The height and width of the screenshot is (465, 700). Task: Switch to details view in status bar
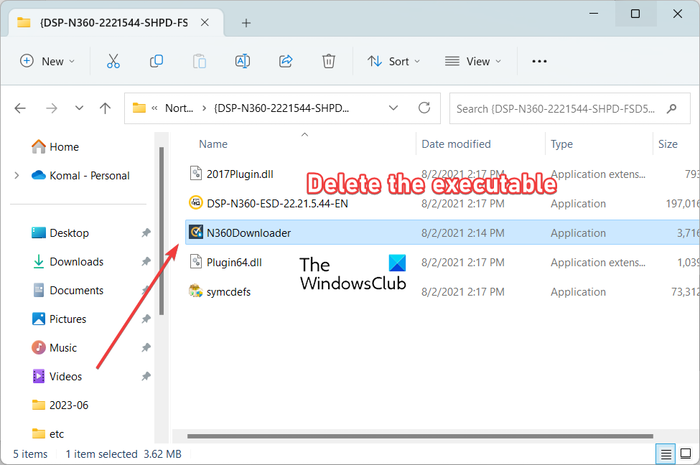666,454
